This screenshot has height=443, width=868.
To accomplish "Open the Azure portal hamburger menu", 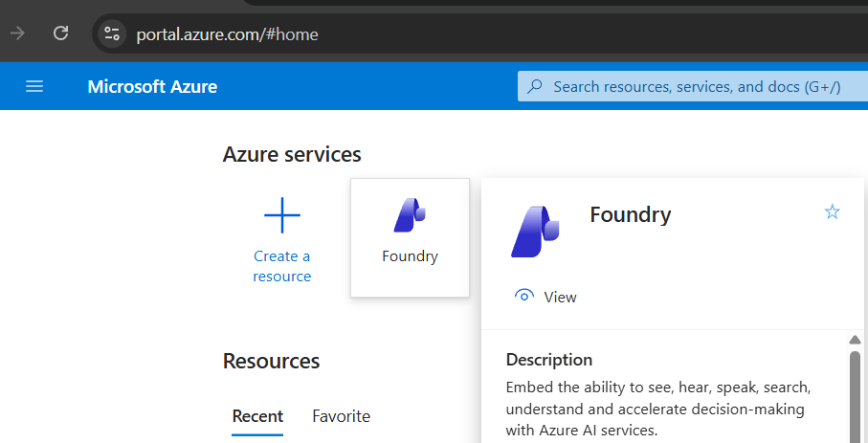I will point(34,87).
